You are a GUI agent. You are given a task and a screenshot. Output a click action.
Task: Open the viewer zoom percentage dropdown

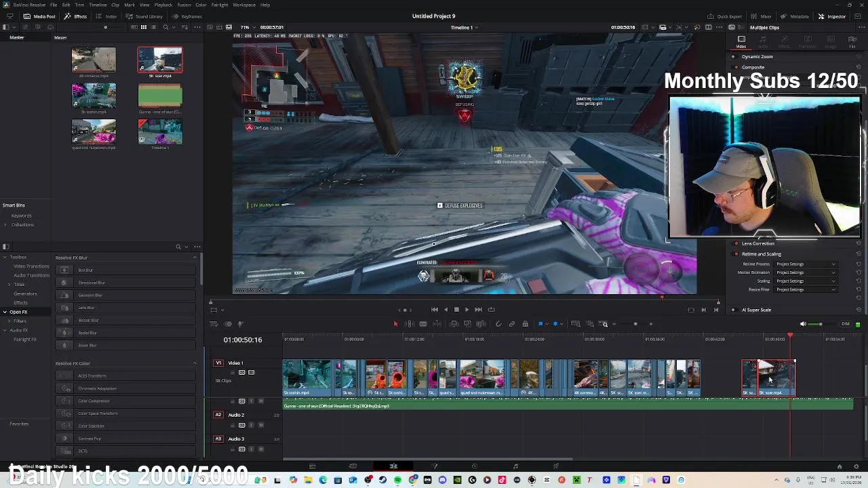pyautogui.click(x=247, y=28)
